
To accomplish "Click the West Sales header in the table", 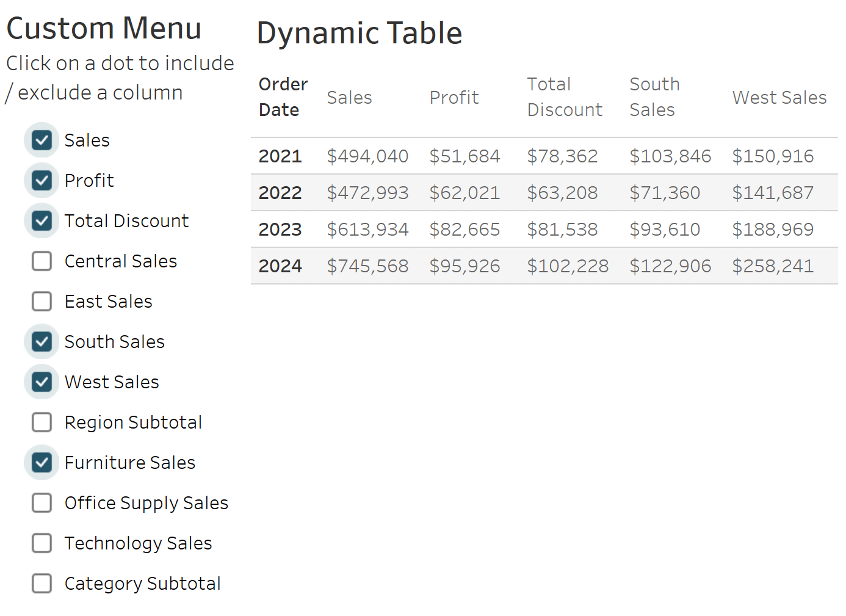I will coord(779,98).
